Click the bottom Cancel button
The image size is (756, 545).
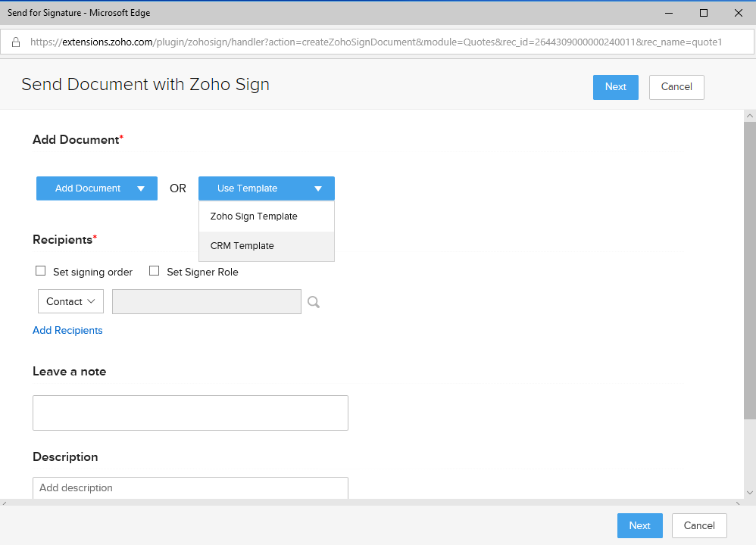(x=699, y=526)
